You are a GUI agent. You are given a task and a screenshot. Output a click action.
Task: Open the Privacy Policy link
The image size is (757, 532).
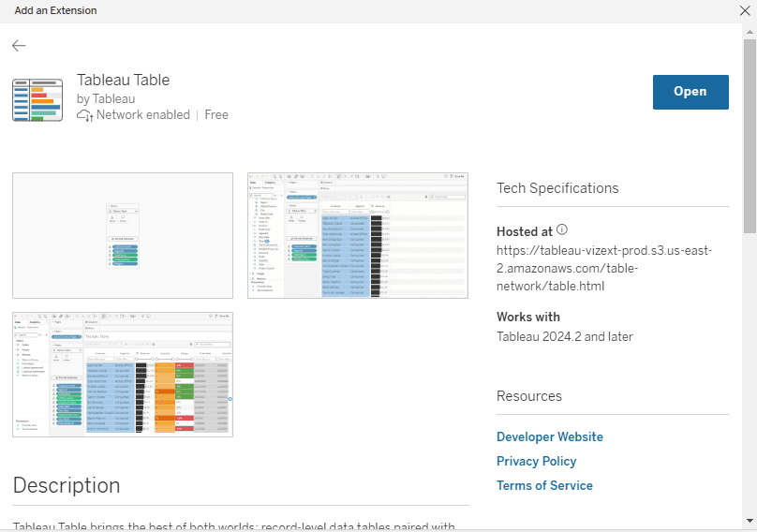coord(537,462)
